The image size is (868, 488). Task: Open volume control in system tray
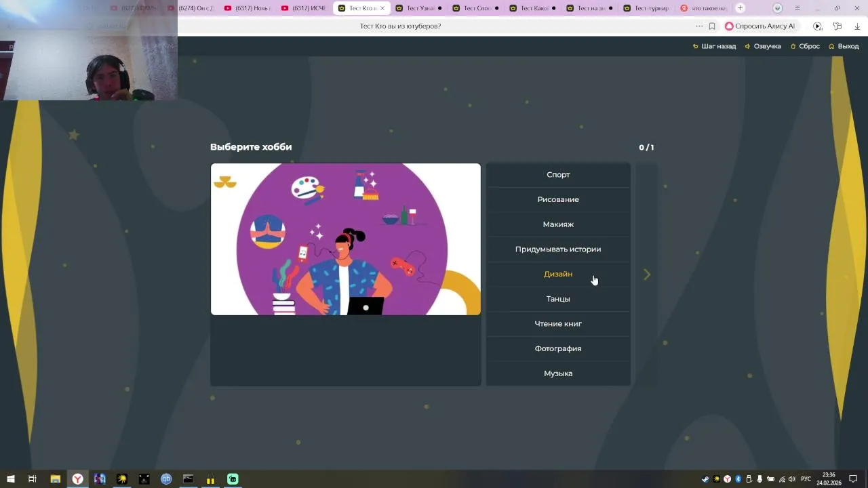[x=792, y=479]
